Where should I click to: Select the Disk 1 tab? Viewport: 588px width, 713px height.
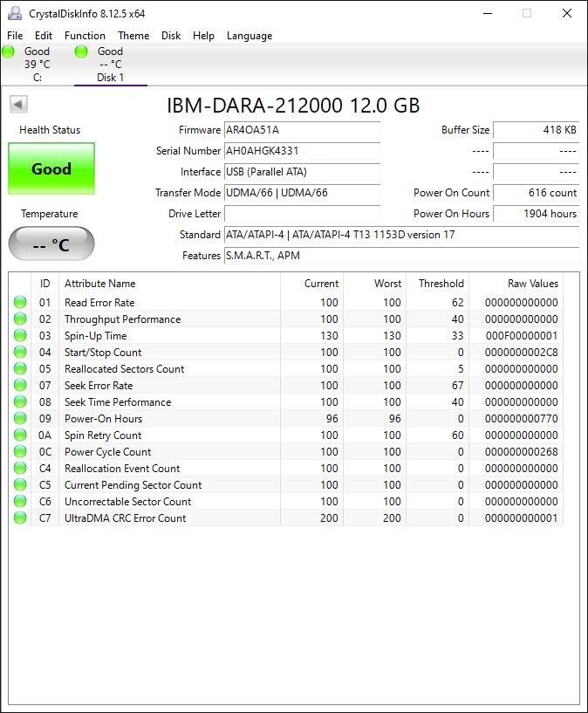[111, 64]
